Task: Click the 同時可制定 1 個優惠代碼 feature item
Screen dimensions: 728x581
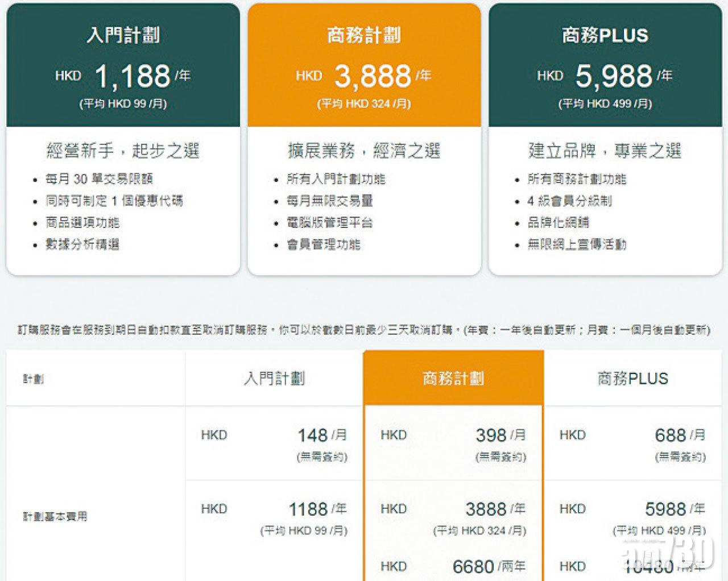Action: tap(114, 201)
